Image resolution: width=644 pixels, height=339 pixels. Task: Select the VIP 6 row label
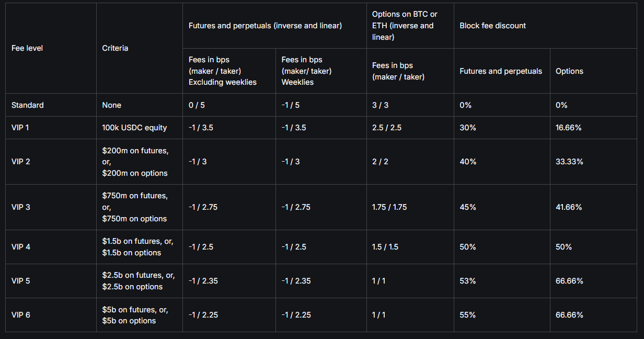pos(21,315)
